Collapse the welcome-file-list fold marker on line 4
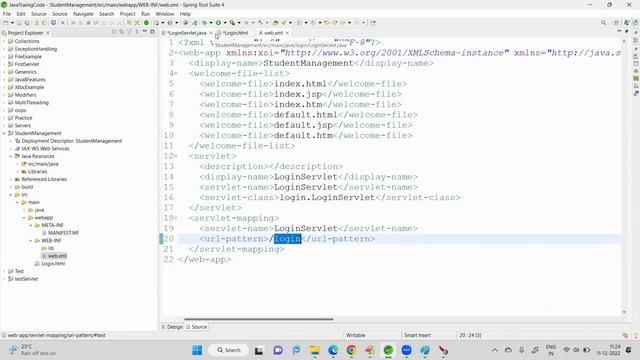The image size is (640, 360). (x=176, y=73)
